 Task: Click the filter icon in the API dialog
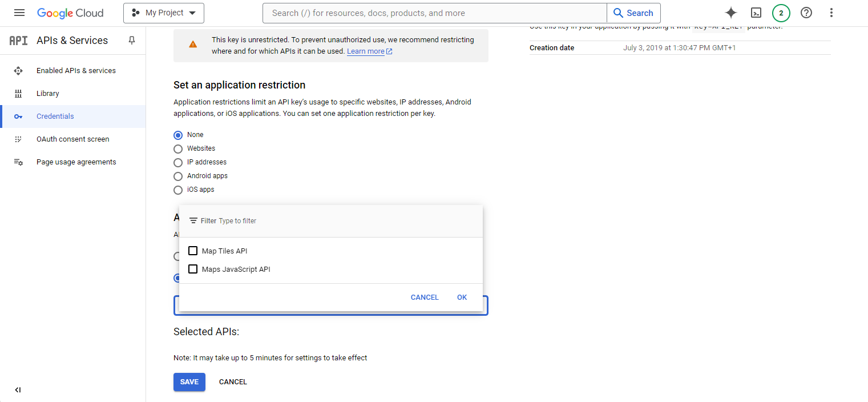[193, 220]
